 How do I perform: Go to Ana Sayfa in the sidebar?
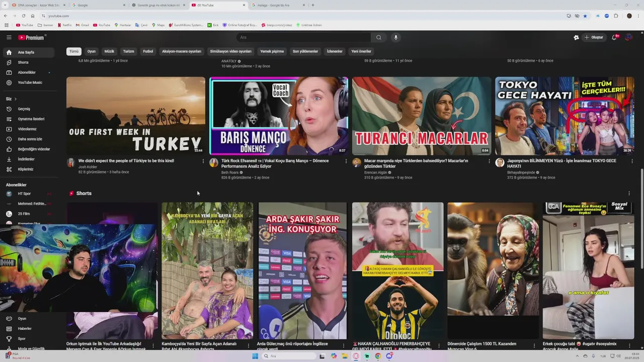[x=30, y=52]
